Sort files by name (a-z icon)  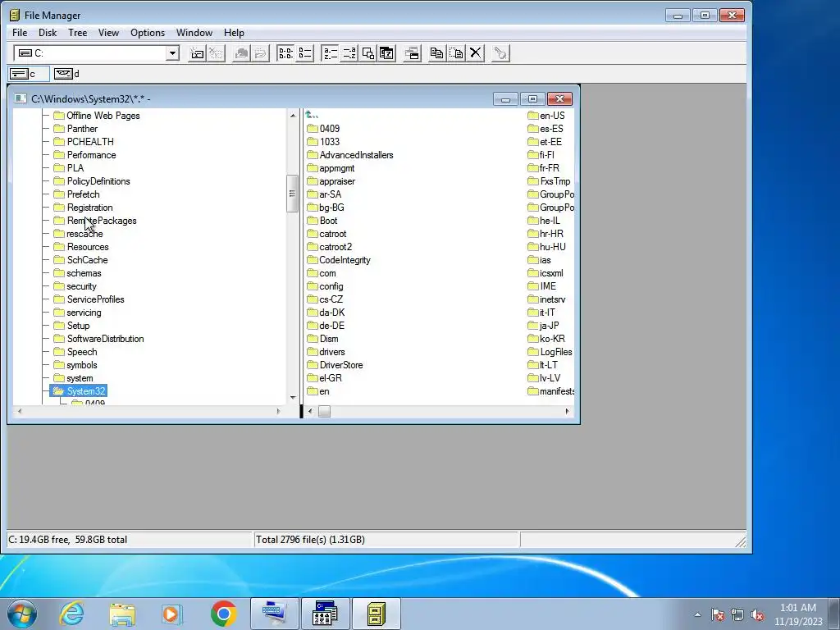point(330,53)
